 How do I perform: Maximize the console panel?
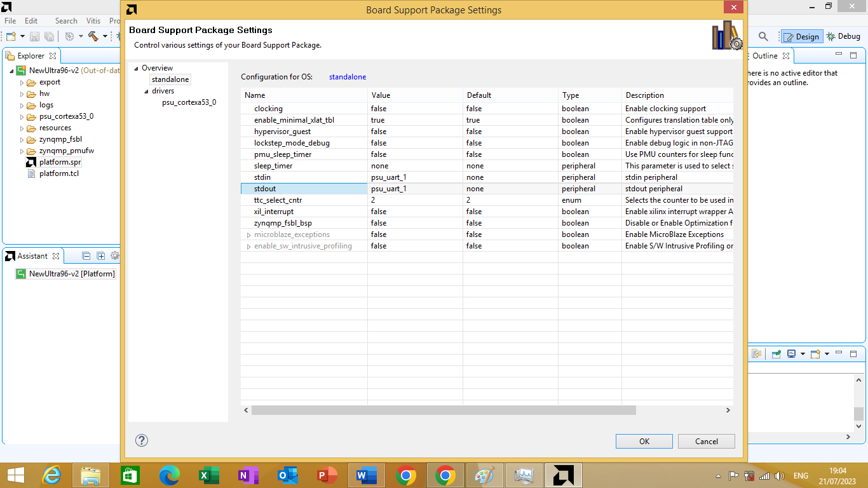[x=853, y=353]
